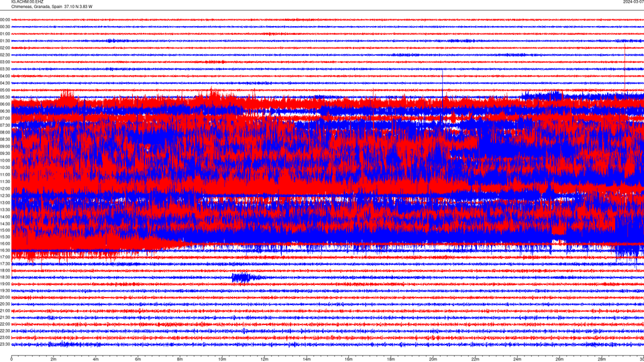
Task: Select the '17:30' time label
Action: tap(5, 263)
